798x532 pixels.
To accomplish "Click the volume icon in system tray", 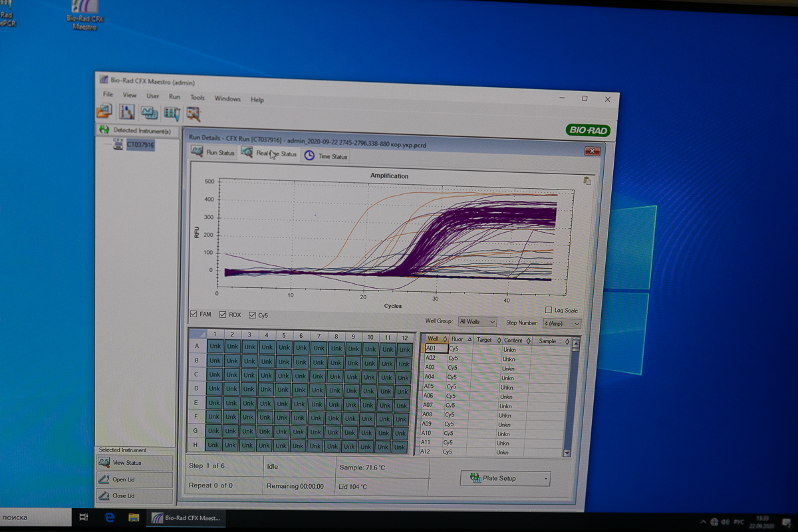I will tap(726, 522).
